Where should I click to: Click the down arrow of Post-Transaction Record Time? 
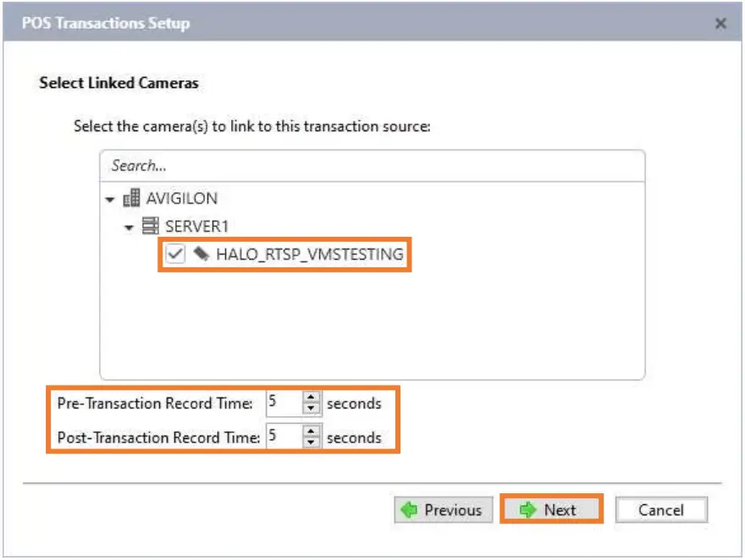pyautogui.click(x=312, y=441)
